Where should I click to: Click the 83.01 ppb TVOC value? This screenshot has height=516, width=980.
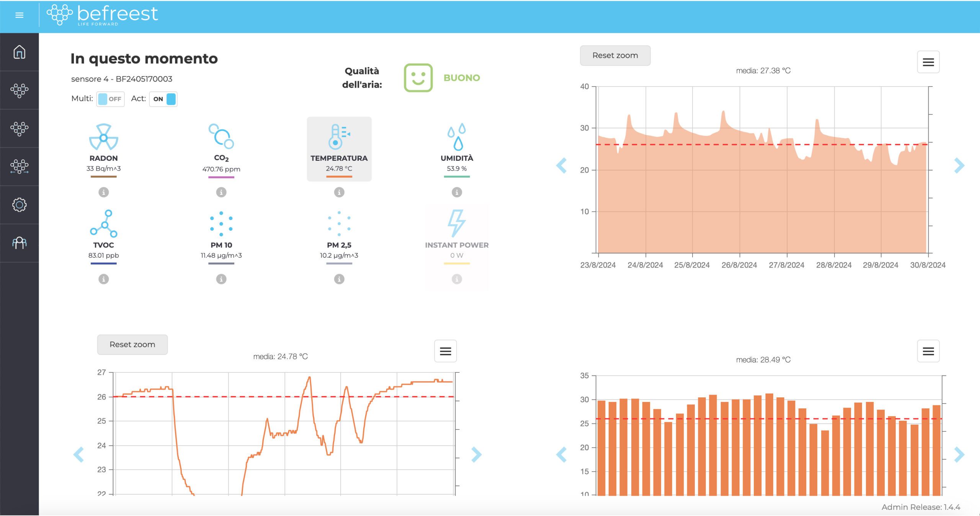[x=104, y=255]
